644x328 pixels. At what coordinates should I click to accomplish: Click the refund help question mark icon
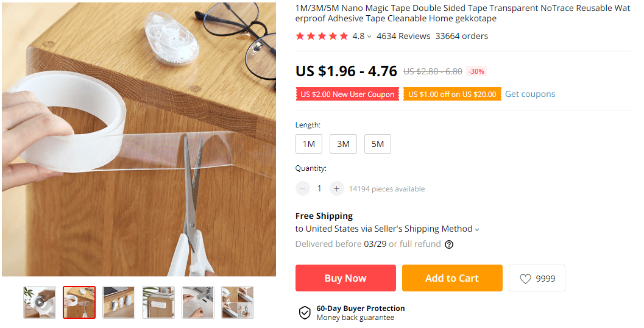[449, 244]
